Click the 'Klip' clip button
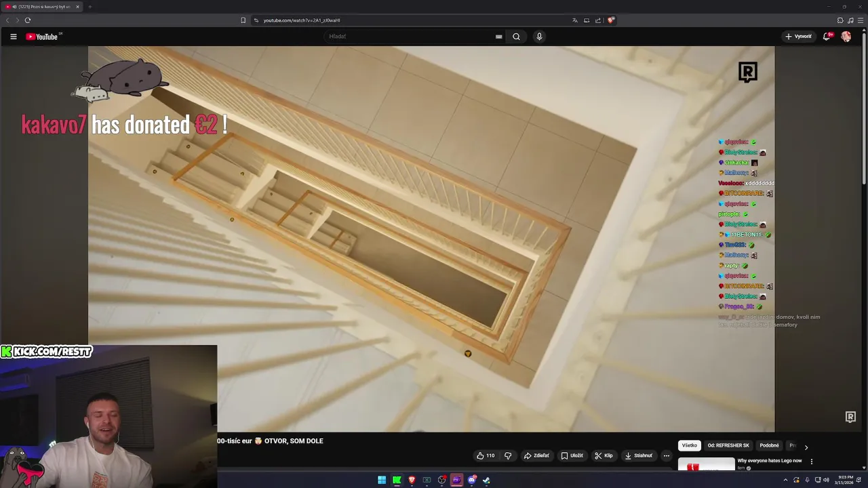 coord(604,455)
